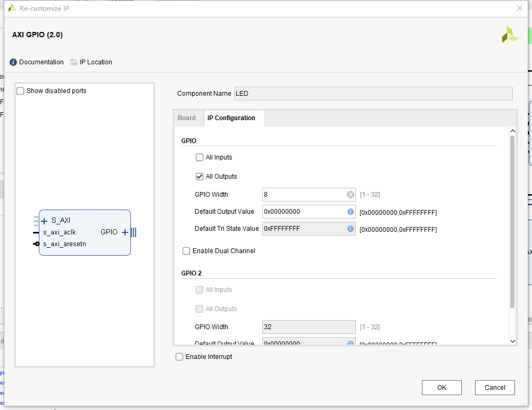Click info icon beside Default Output Value 0x00000000
The height and width of the screenshot is (410, 532).
[x=351, y=212]
